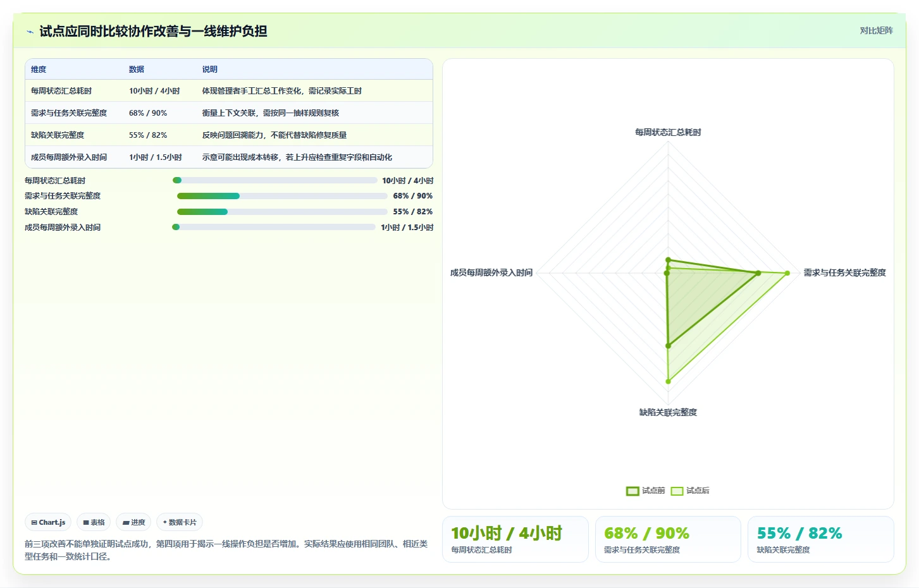This screenshot has height=588, width=919.
Task: Click the 每周状态汇总耗时 progress bar
Action: (x=275, y=180)
